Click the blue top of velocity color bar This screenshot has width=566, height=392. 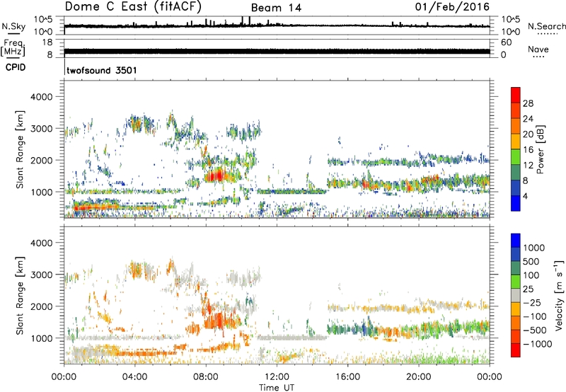(x=516, y=241)
